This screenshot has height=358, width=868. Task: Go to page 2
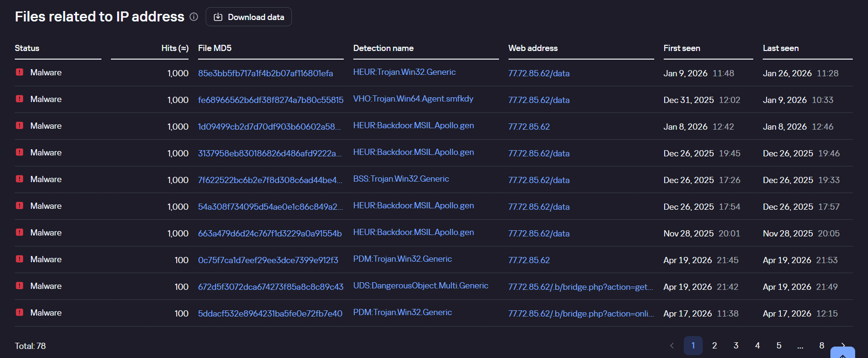pos(715,346)
